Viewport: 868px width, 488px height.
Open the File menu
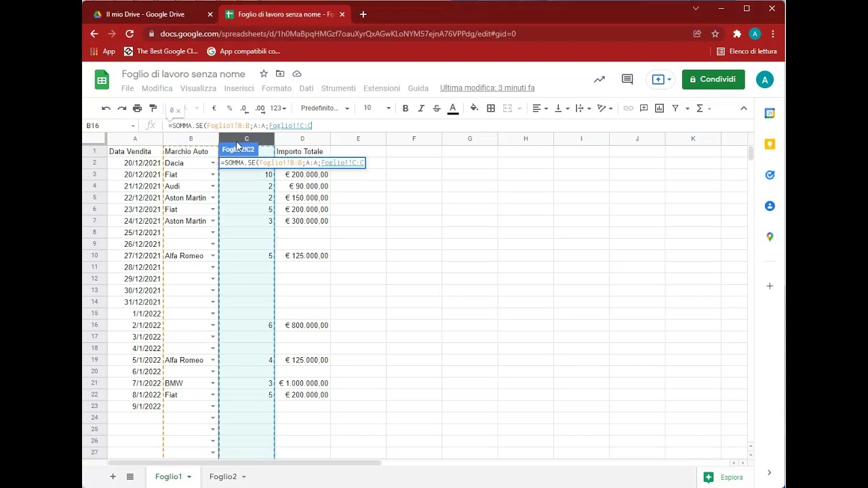tap(127, 88)
